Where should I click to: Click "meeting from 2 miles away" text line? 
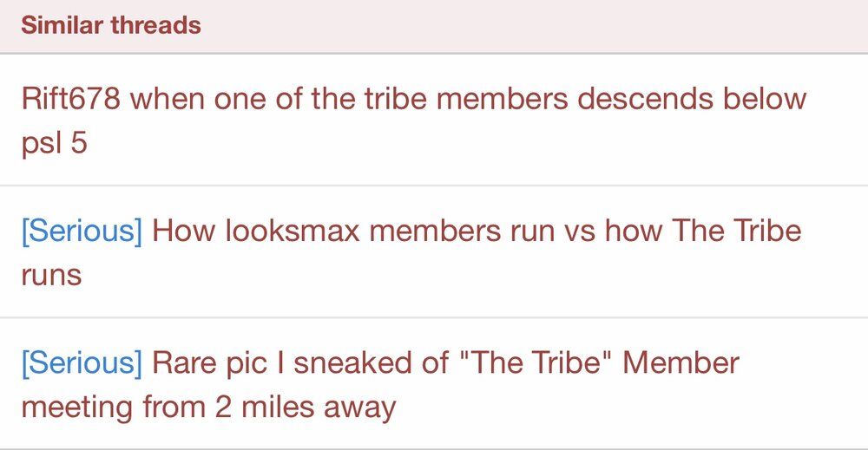point(208,406)
